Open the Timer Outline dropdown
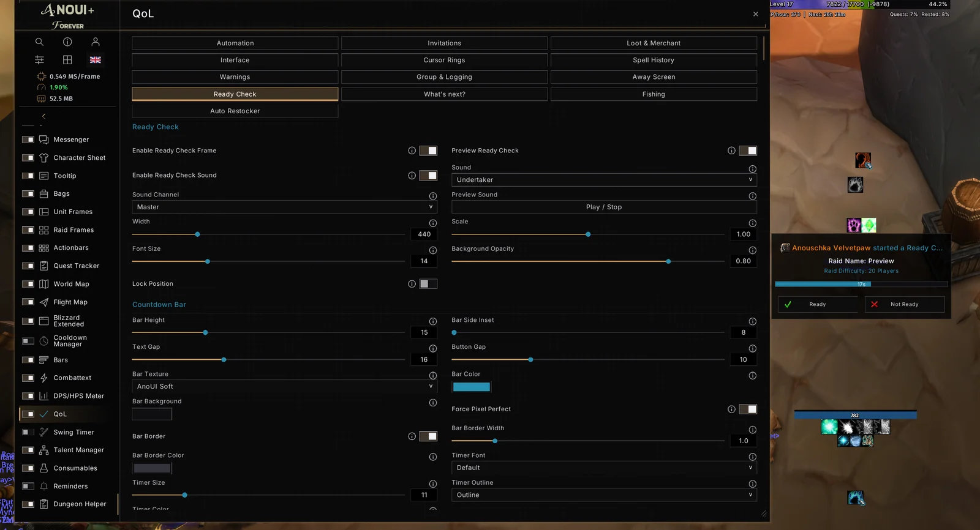 (x=604, y=495)
